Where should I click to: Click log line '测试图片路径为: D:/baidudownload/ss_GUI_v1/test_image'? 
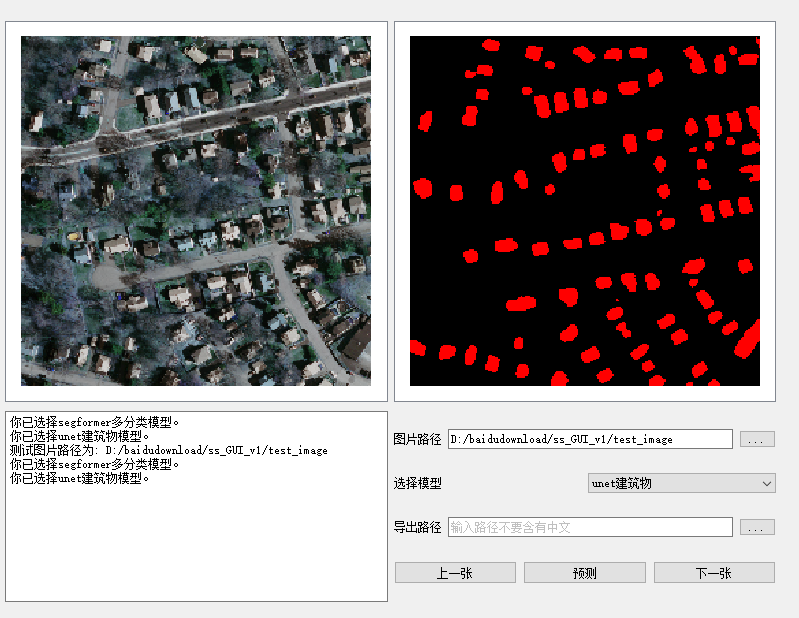[169, 450]
